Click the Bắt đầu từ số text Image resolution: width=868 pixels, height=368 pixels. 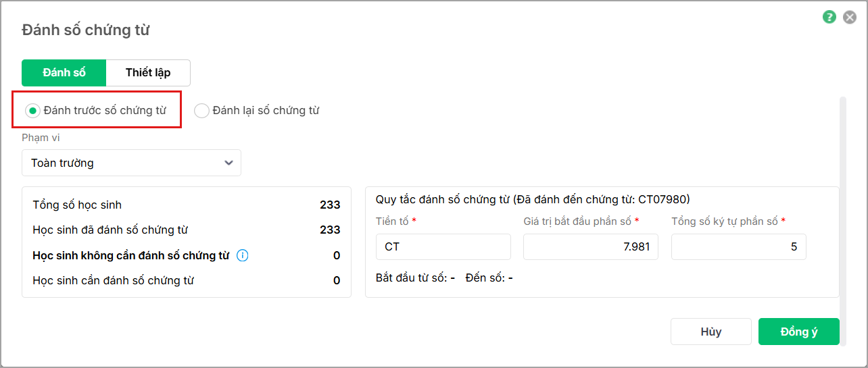click(415, 278)
